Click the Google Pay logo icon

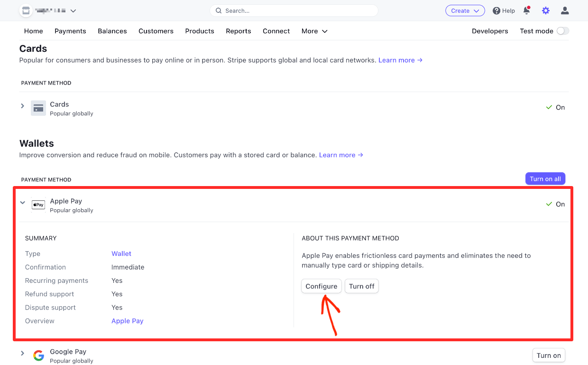tap(38, 356)
